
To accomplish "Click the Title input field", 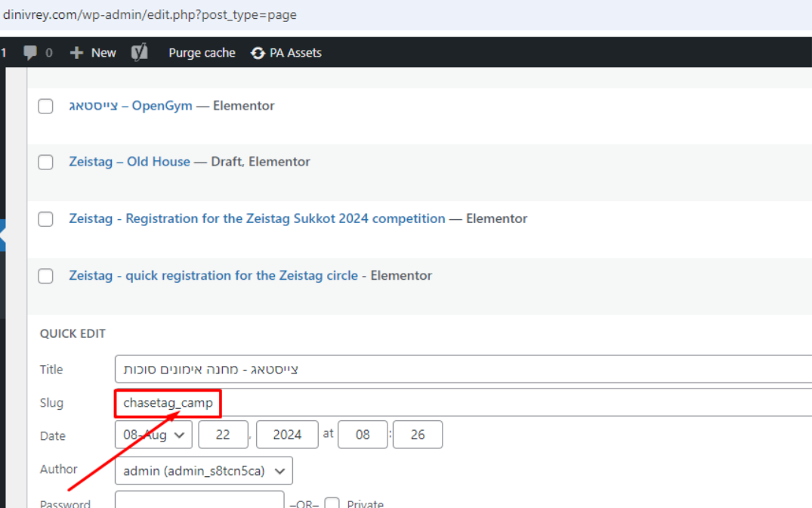I will tap(453, 370).
